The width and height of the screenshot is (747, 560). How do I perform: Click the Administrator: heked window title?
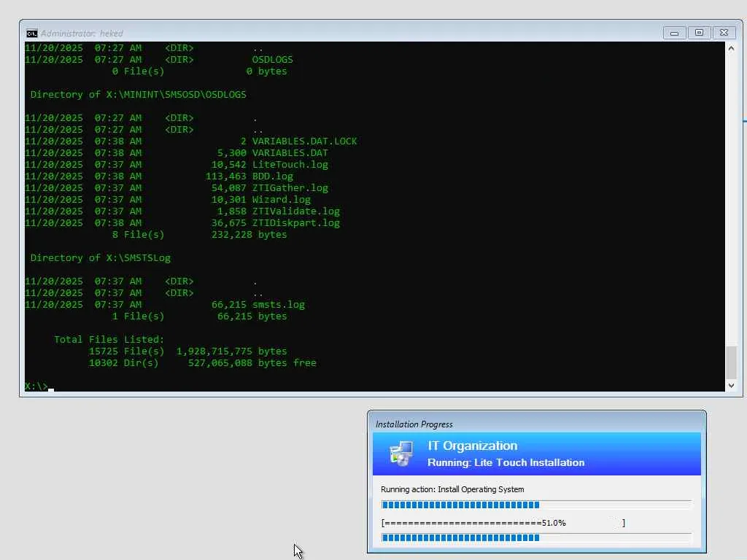point(82,34)
